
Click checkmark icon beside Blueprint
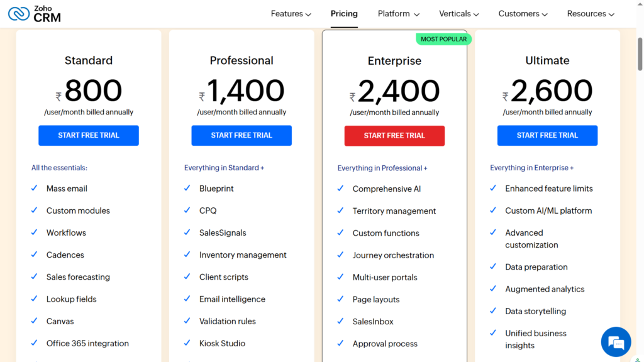(x=187, y=188)
